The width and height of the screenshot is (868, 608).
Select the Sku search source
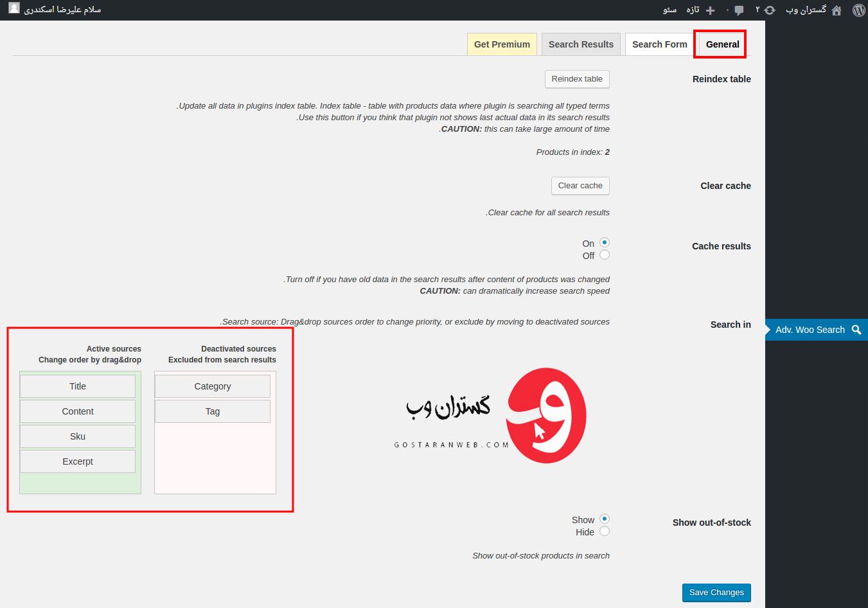click(78, 436)
